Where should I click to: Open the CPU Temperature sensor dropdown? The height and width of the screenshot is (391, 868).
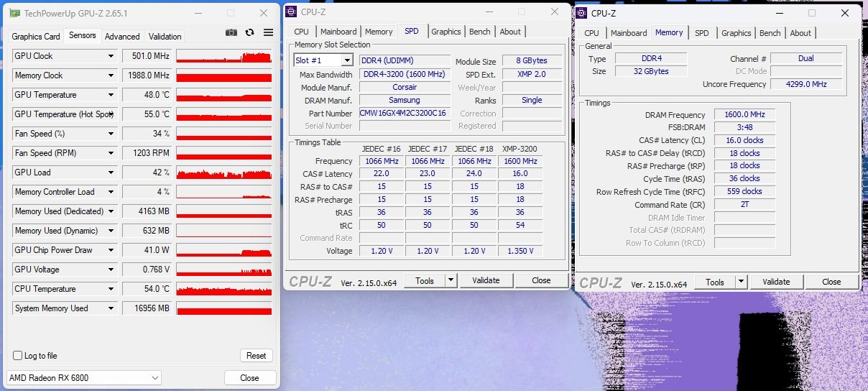(x=111, y=289)
